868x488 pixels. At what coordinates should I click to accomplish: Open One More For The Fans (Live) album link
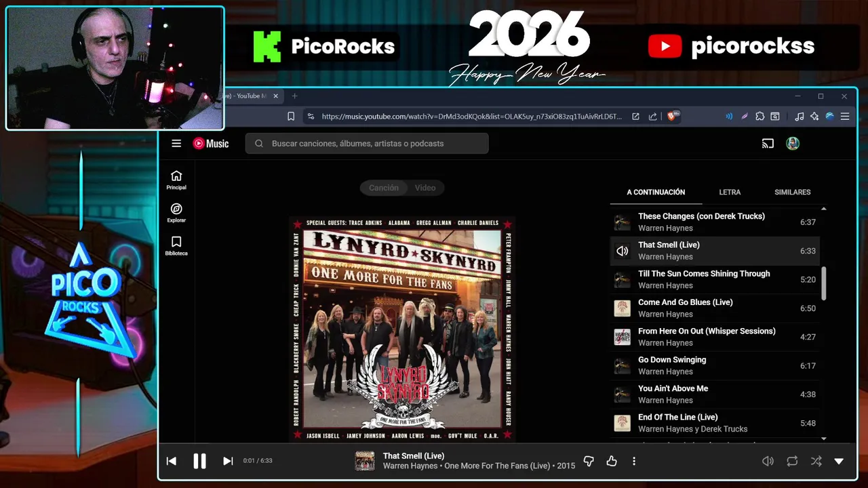pyautogui.click(x=497, y=466)
